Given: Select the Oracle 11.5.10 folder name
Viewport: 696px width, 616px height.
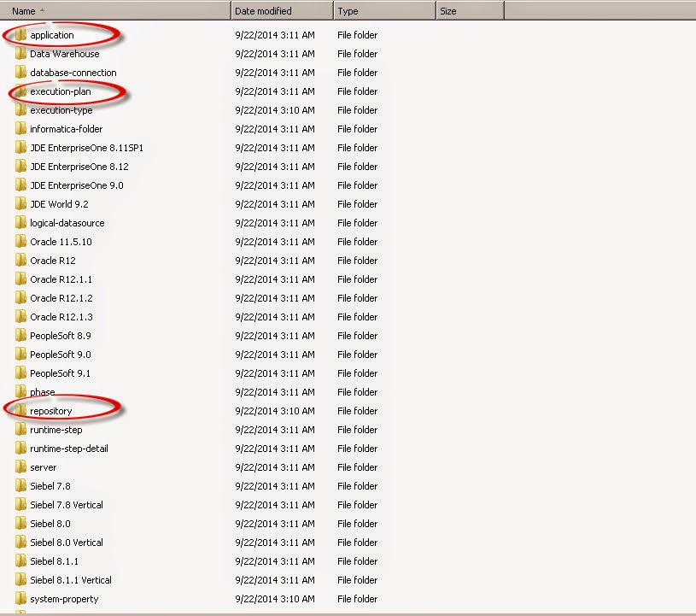Looking at the screenshot, I should [61, 242].
